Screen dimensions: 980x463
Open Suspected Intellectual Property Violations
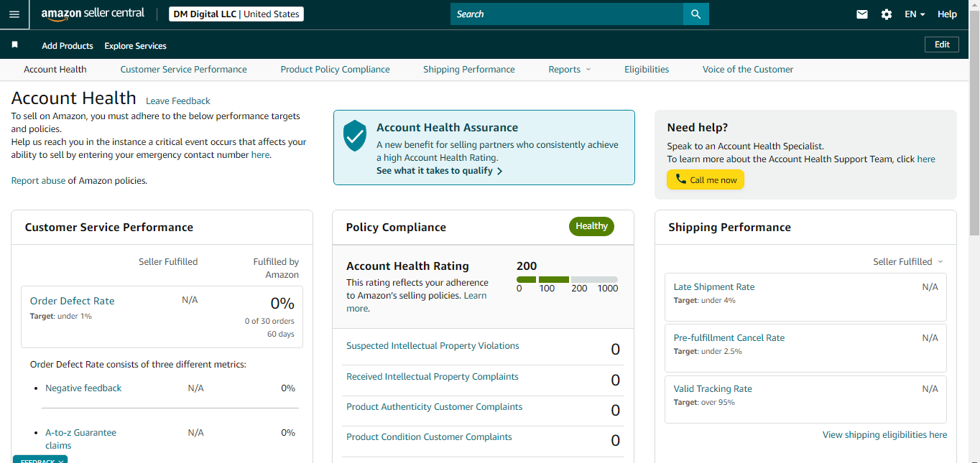tap(433, 346)
